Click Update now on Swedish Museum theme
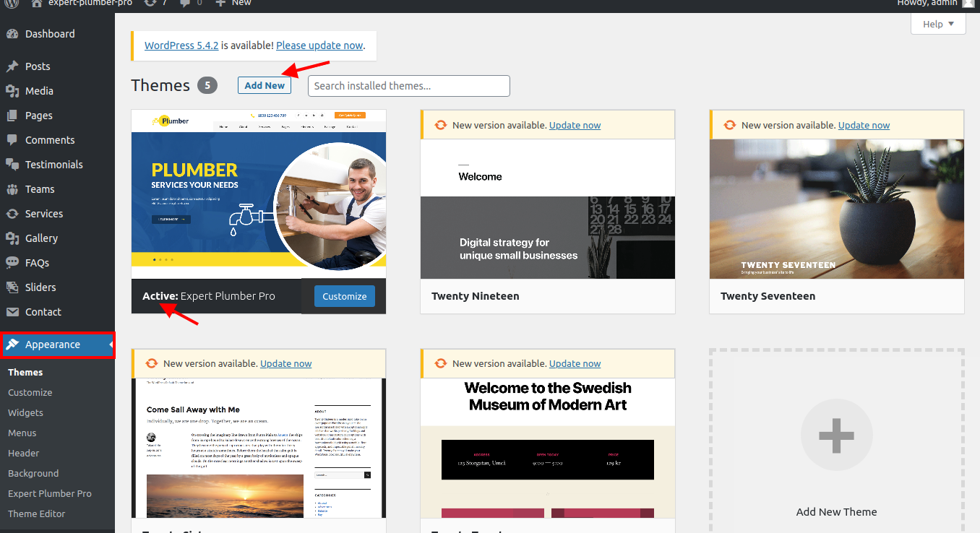Image resolution: width=980 pixels, height=533 pixels. coord(575,363)
